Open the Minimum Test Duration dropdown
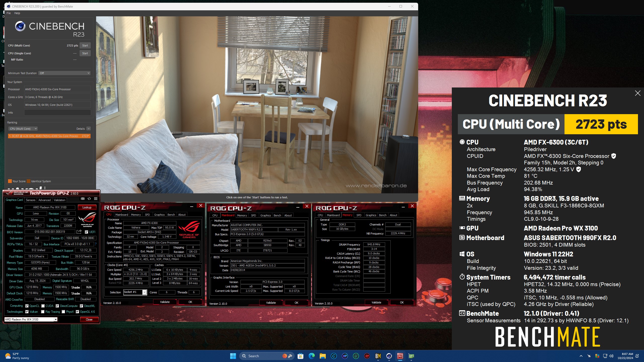Image resolution: width=644 pixels, height=362 pixels. pyautogui.click(x=64, y=73)
